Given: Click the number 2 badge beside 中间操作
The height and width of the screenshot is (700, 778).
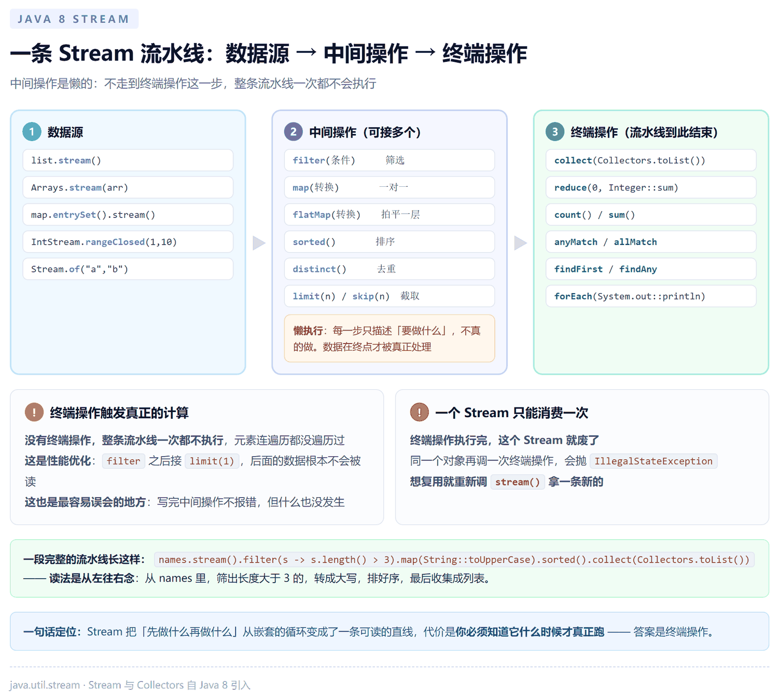Looking at the screenshot, I should 293,132.
